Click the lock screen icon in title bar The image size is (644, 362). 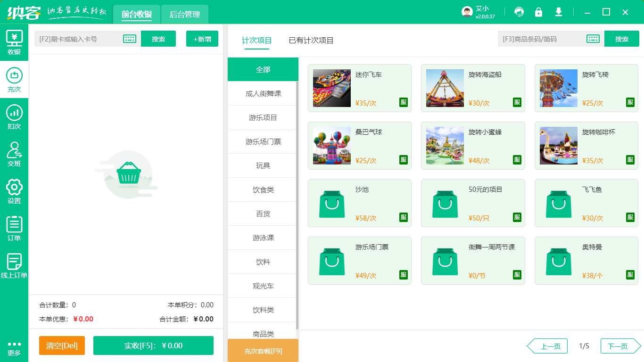pos(539,12)
